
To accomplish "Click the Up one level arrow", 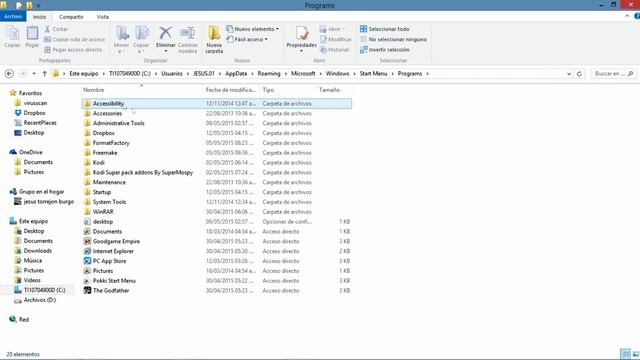I will (44, 73).
